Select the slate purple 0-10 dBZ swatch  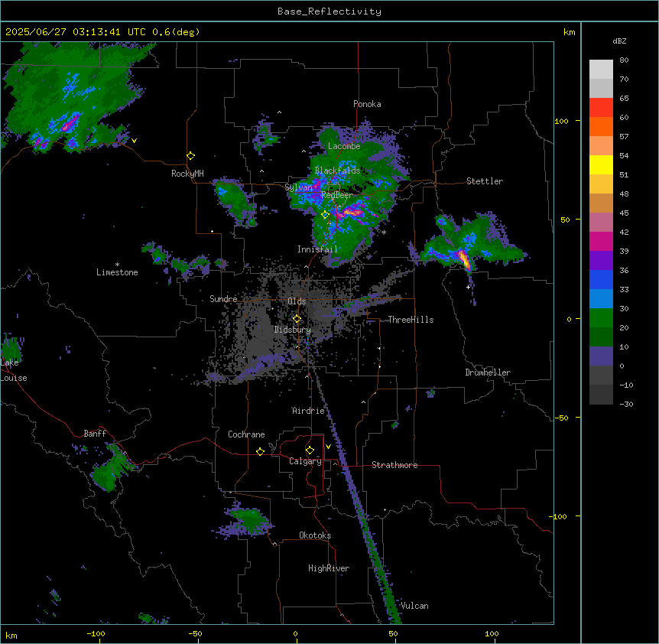(601, 356)
